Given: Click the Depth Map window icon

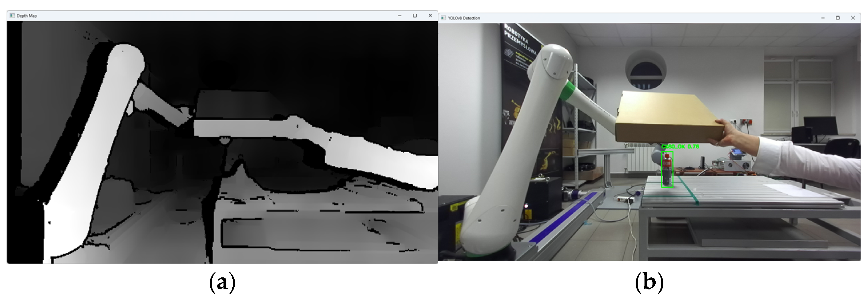Looking at the screenshot, I should 12,15.
